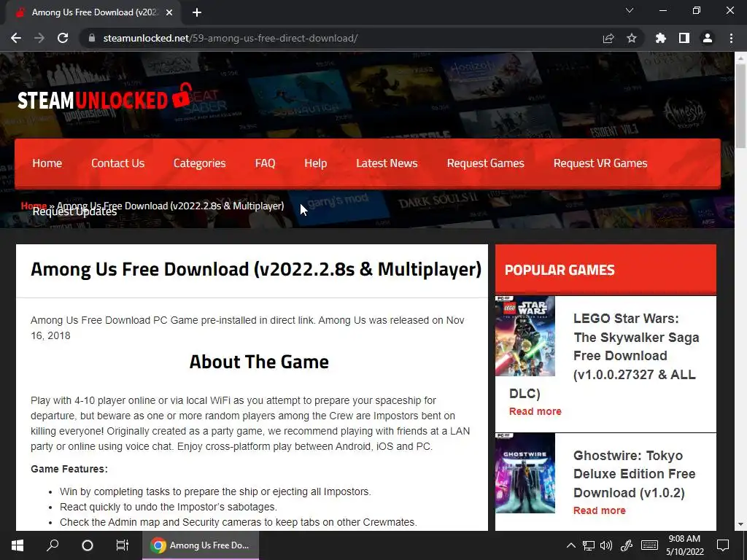747x560 pixels.
Task: Show hidden system tray icons
Action: point(570,545)
